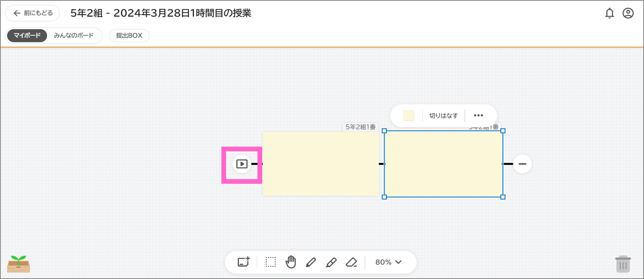Click 切りはなす to detach the card

coord(443,116)
